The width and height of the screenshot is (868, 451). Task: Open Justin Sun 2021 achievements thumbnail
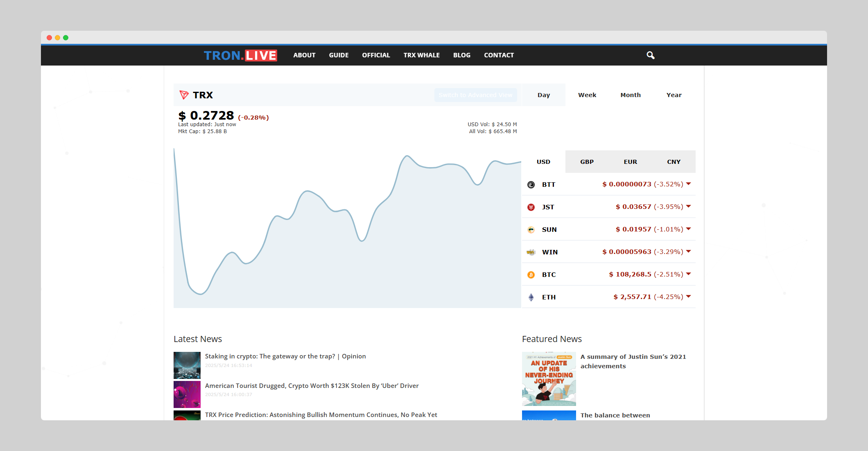click(x=549, y=379)
